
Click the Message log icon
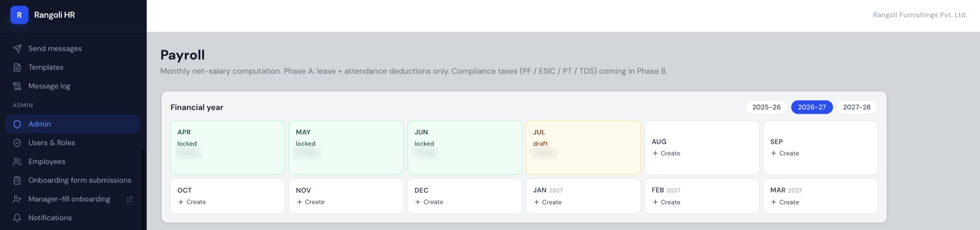[x=17, y=86]
